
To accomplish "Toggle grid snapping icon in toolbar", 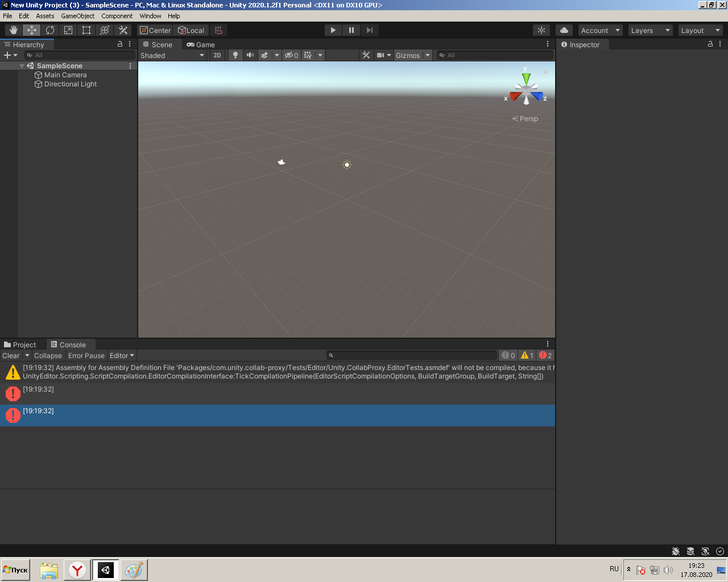I will tap(218, 30).
